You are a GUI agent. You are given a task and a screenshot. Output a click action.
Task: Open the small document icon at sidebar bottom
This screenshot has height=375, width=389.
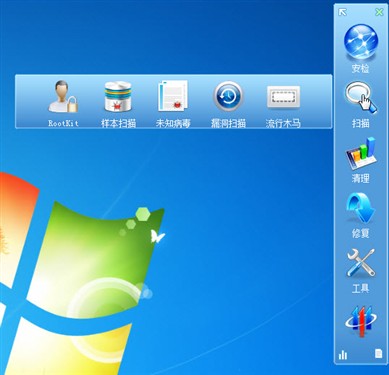(x=378, y=354)
